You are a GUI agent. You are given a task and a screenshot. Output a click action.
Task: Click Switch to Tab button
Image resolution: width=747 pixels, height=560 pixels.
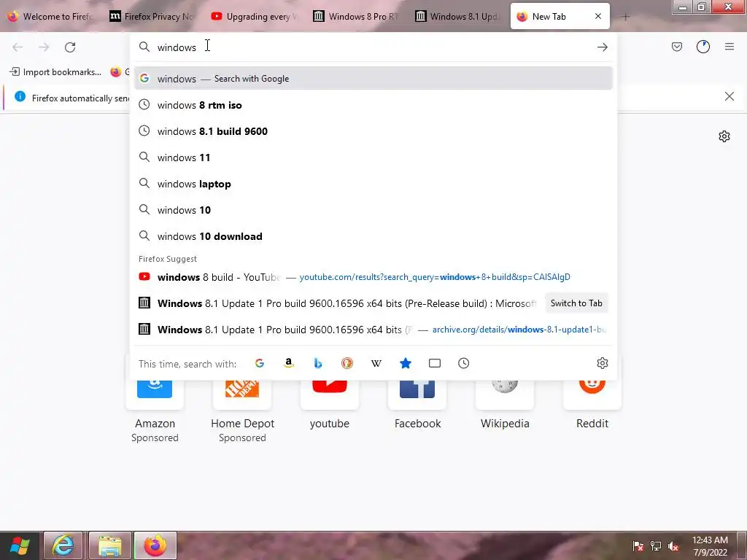coord(576,303)
